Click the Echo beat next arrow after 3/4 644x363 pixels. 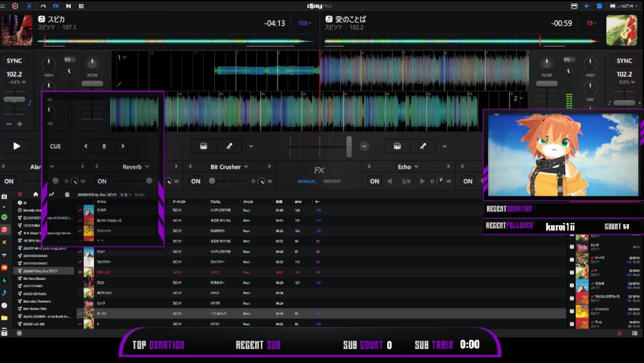(x=422, y=181)
